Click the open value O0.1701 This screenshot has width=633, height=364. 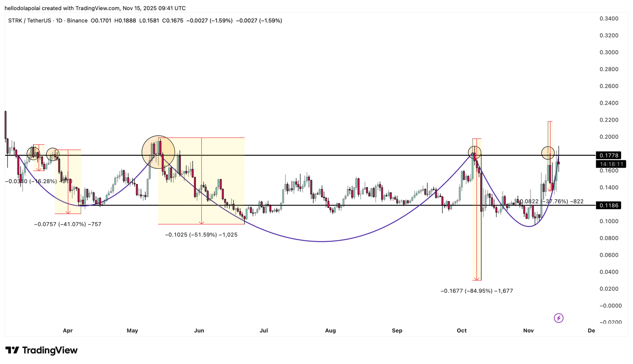click(x=101, y=21)
